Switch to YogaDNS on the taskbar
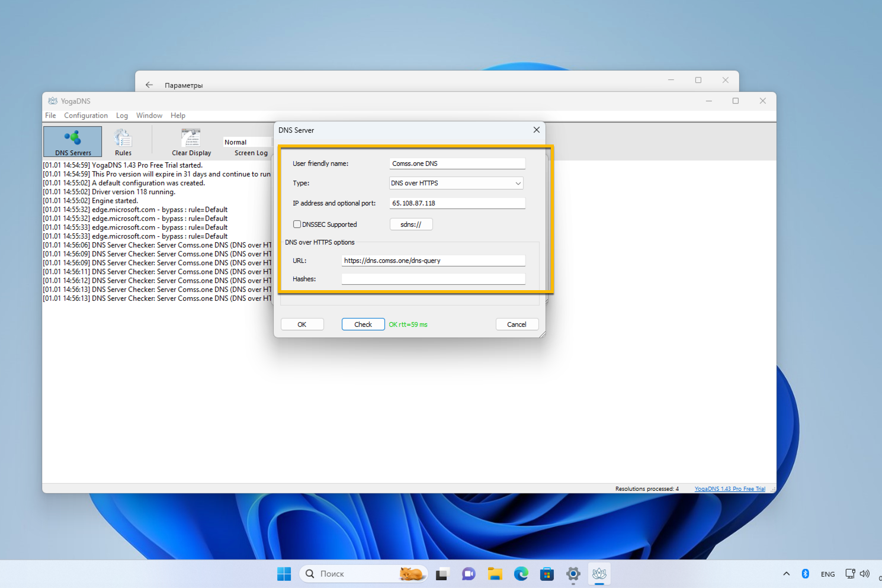The image size is (882, 588). click(x=599, y=574)
